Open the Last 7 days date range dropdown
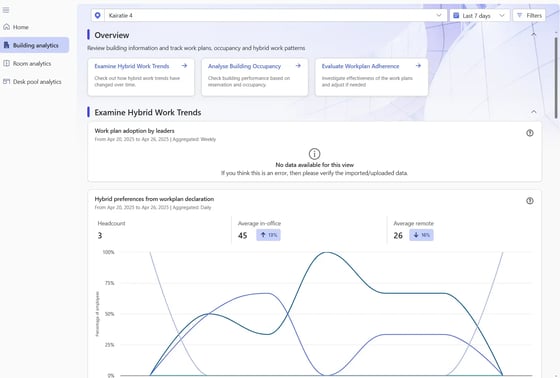The height and width of the screenshot is (378, 560). click(480, 15)
